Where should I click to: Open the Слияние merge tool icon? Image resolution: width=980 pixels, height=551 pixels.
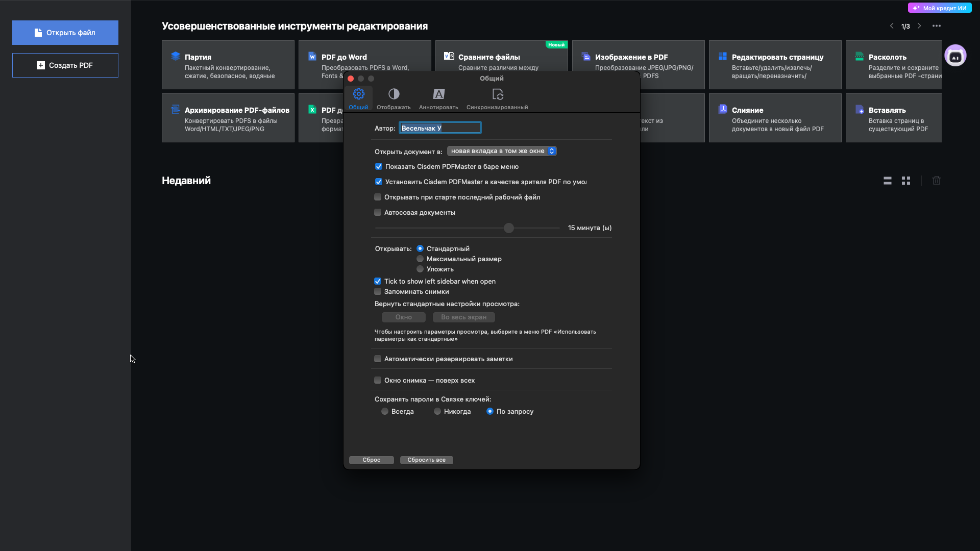tap(723, 109)
